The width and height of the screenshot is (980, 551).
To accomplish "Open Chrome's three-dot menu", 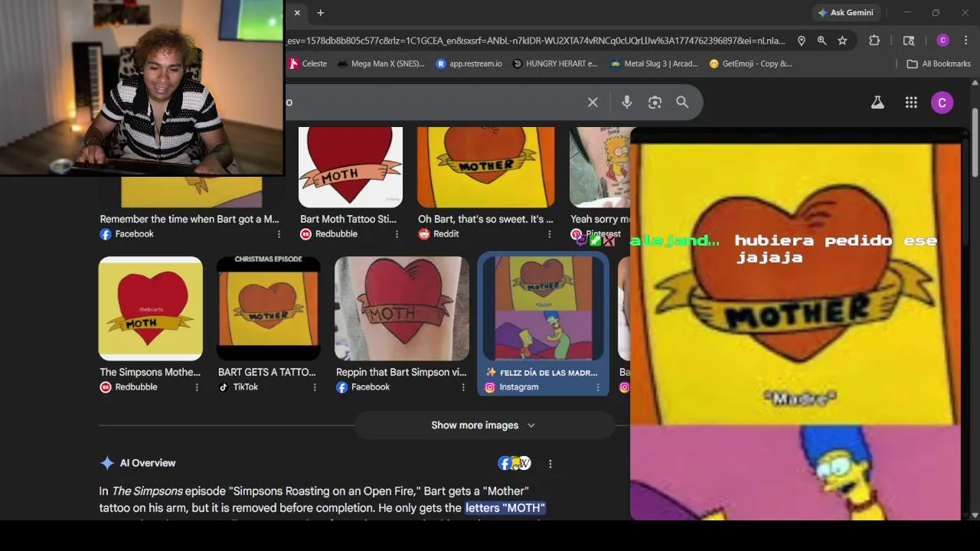I will pyautogui.click(x=965, y=41).
